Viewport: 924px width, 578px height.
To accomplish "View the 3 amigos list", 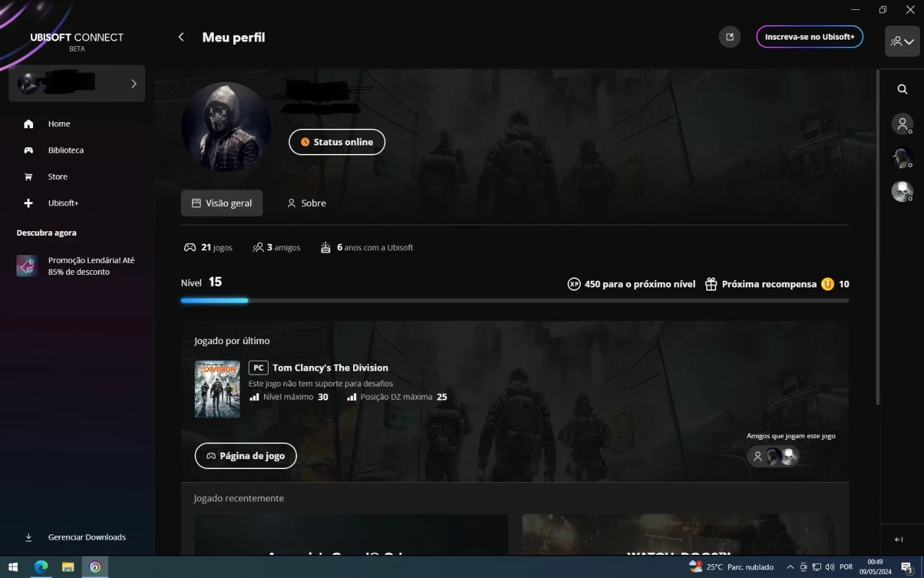I will 276,247.
